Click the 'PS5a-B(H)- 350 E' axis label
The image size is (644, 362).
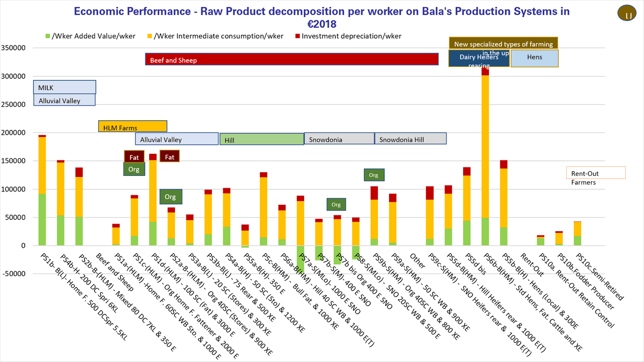(x=265, y=274)
